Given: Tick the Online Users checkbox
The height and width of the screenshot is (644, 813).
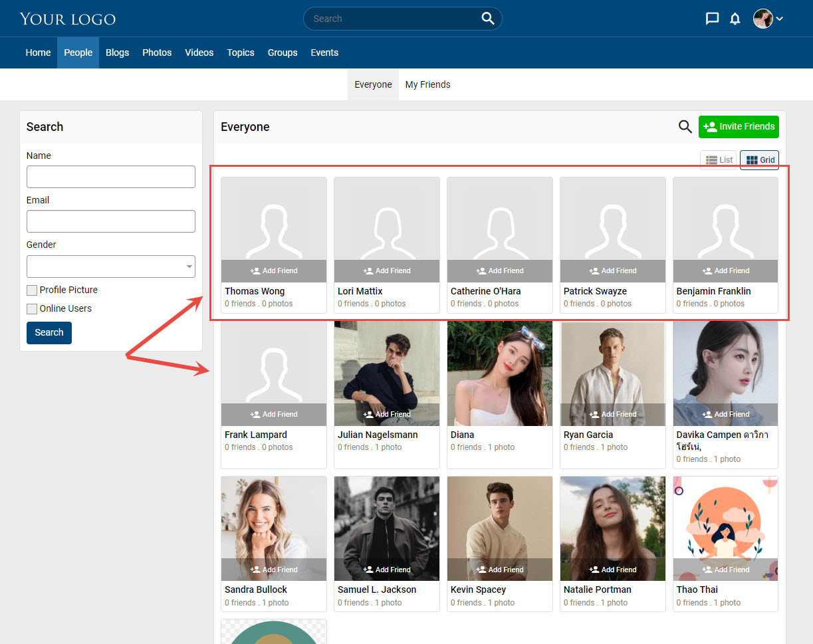Looking at the screenshot, I should tap(32, 309).
